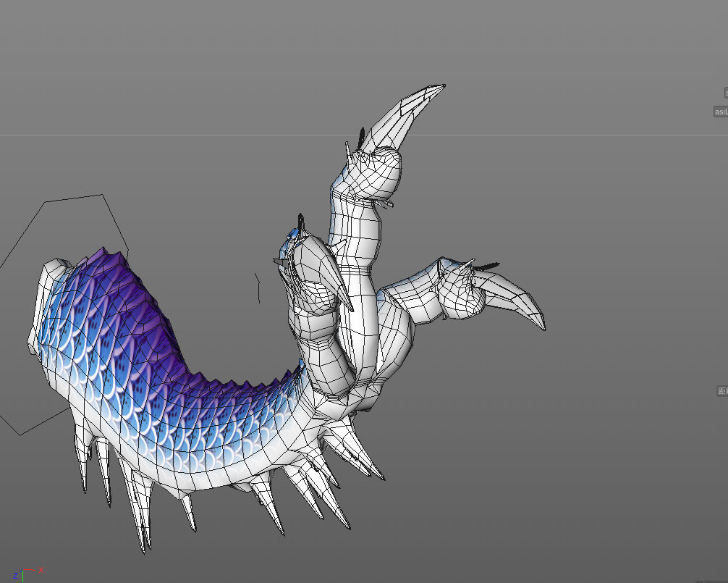728x583 pixels.
Task: Click the small bracket-shaped spline beside the head
Action: (x=258, y=288)
